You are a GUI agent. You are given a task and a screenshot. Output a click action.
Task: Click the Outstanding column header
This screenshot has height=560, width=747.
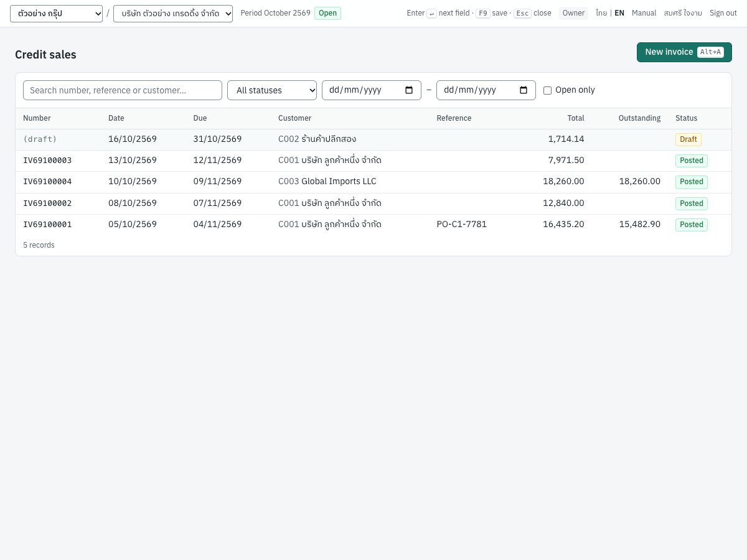click(x=639, y=118)
